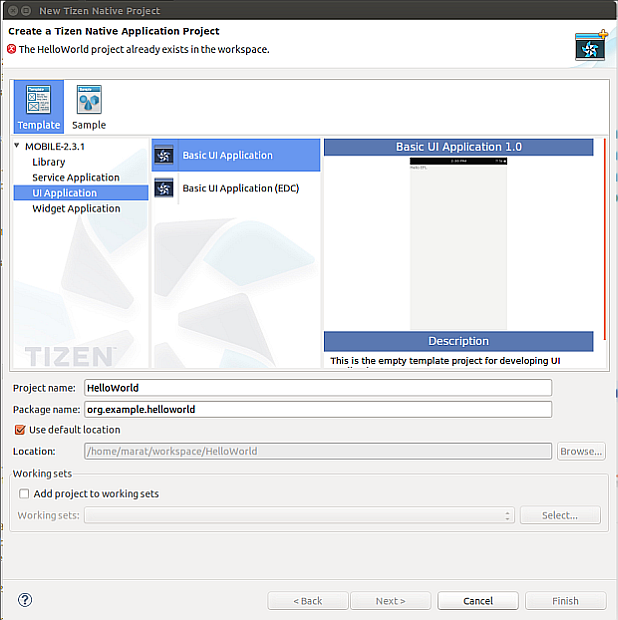This screenshot has height=620, width=618.
Task: Click the description text about empty template
Action: [x=445, y=361]
